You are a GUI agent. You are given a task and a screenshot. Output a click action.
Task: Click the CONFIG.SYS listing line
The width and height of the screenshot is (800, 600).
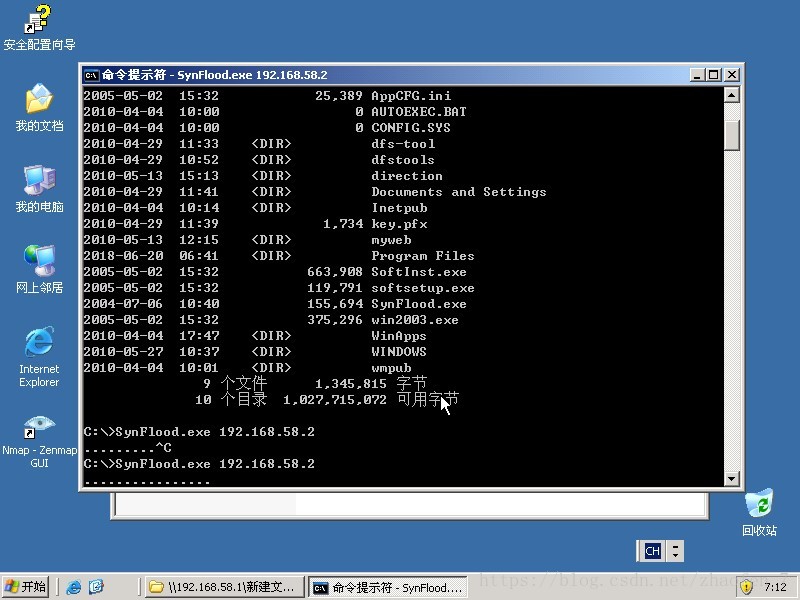(267, 128)
